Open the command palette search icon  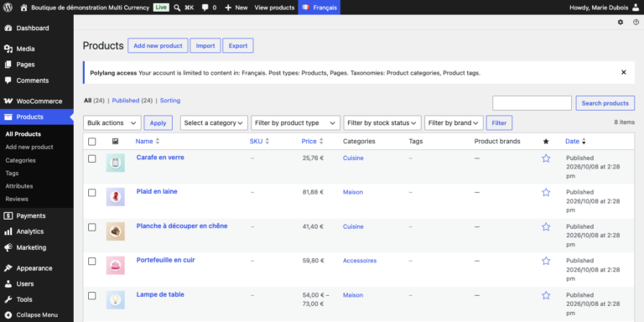(177, 8)
